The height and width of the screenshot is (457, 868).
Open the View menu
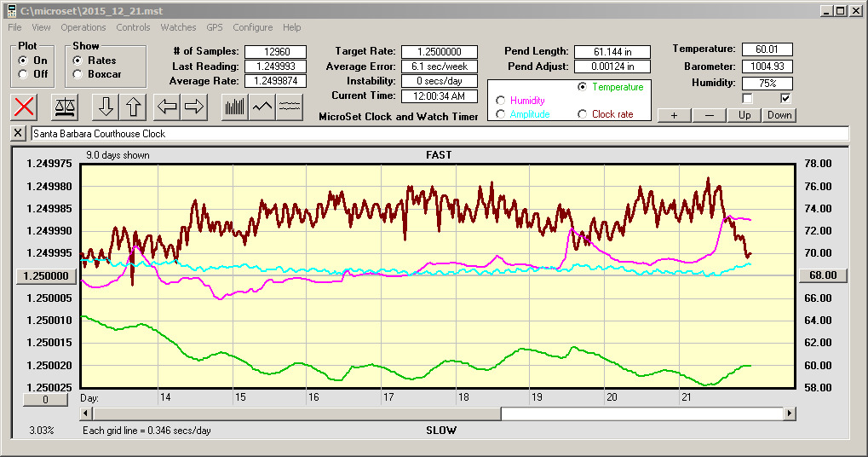(41, 27)
